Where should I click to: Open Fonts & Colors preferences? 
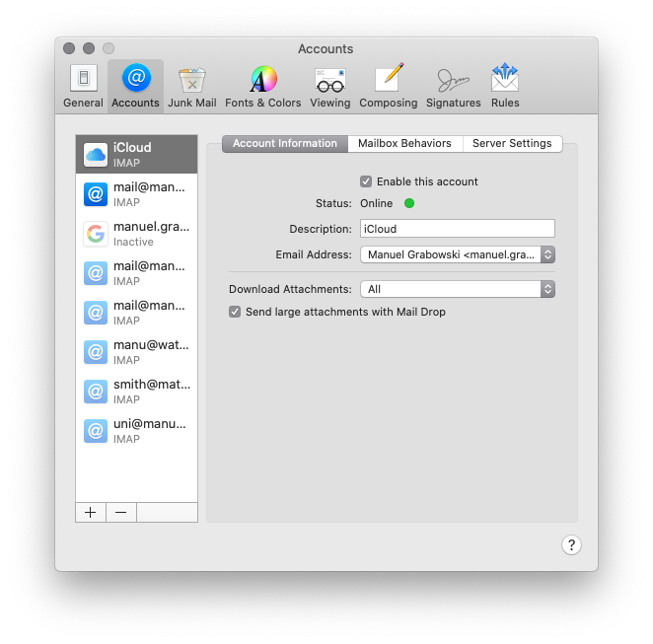pos(262,86)
